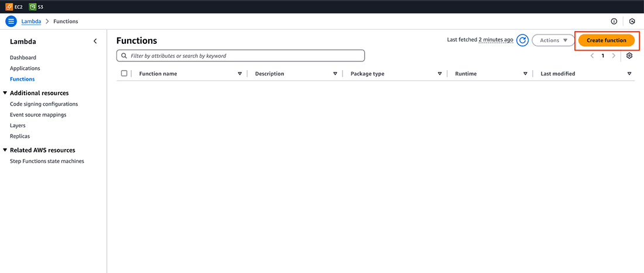Click the Functions breadcrumb text
644x273 pixels.
click(66, 21)
